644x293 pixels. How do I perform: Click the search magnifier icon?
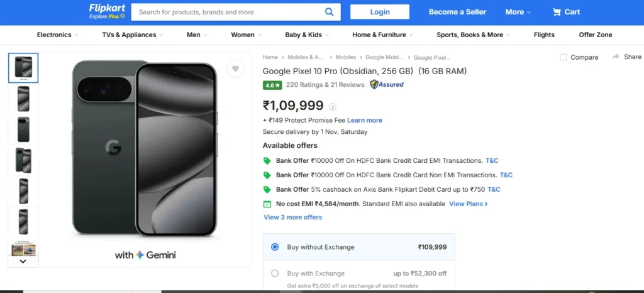(330, 12)
